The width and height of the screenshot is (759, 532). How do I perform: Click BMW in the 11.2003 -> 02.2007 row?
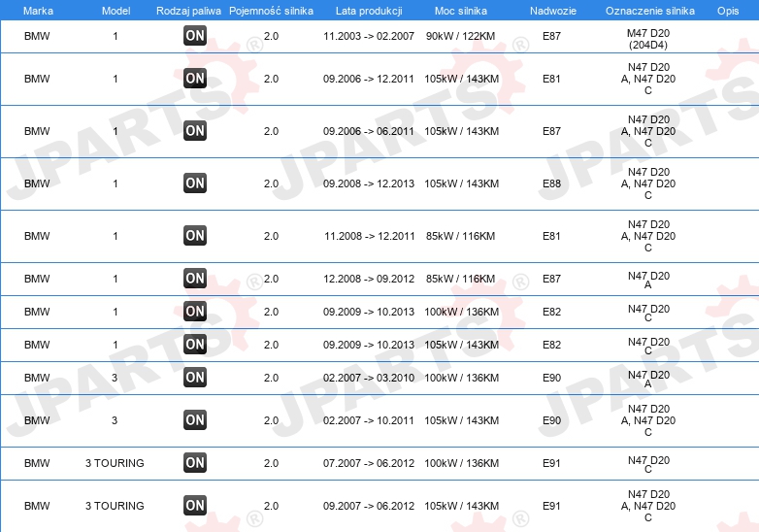tap(37, 36)
